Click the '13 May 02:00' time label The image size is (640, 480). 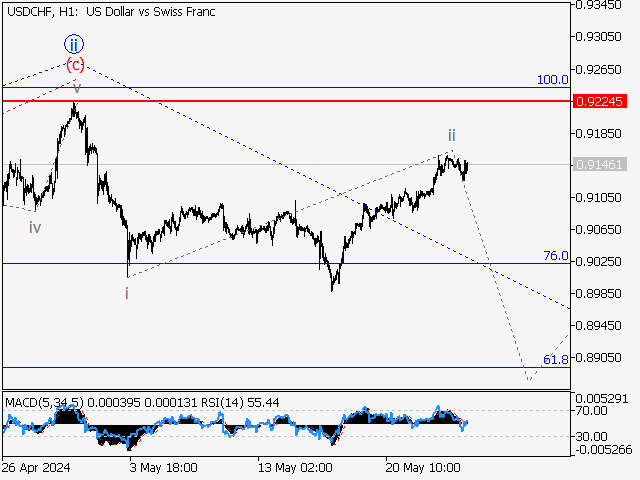click(295, 467)
